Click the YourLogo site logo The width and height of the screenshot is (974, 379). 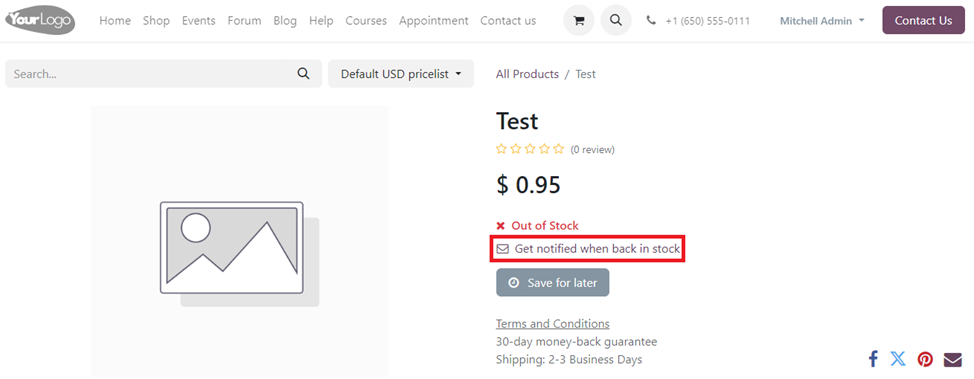(x=40, y=21)
